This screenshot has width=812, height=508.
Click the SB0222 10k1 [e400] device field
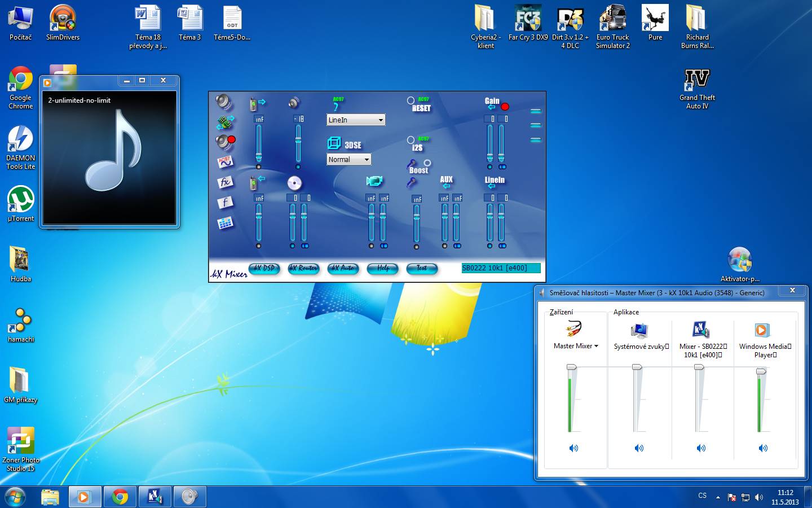tap(501, 268)
